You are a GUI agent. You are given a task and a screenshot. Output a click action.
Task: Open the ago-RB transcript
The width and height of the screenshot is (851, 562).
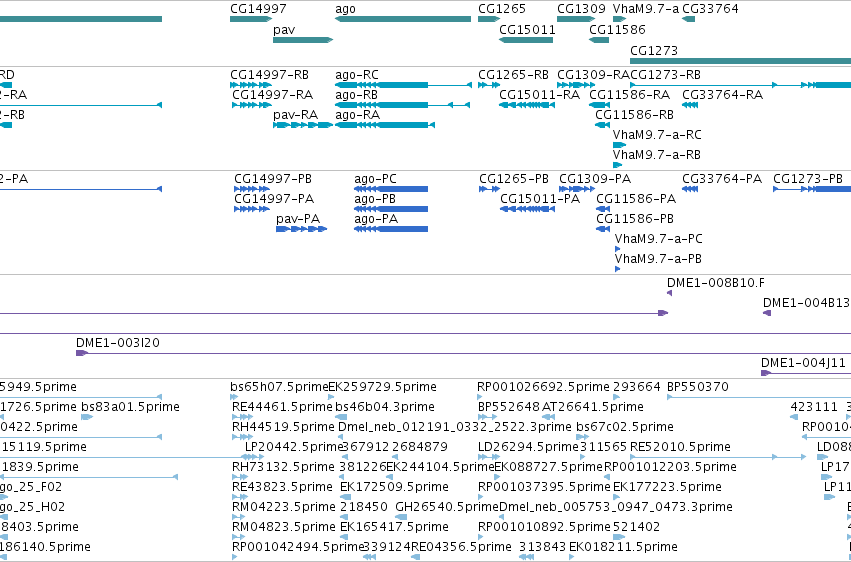pyautogui.click(x=402, y=105)
